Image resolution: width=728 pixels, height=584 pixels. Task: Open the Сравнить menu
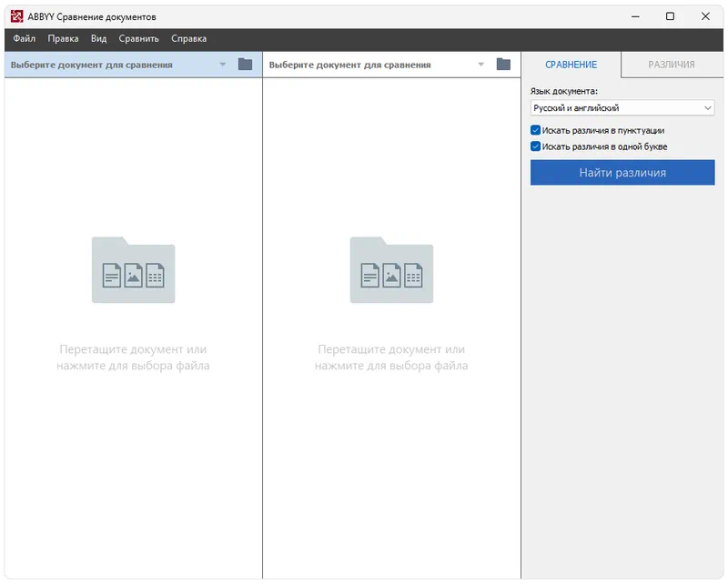[138, 39]
